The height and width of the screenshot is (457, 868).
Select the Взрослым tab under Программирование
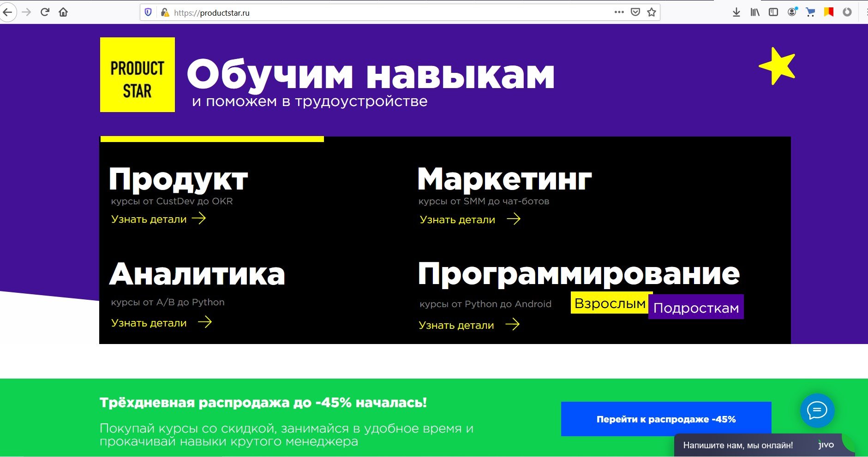point(610,303)
